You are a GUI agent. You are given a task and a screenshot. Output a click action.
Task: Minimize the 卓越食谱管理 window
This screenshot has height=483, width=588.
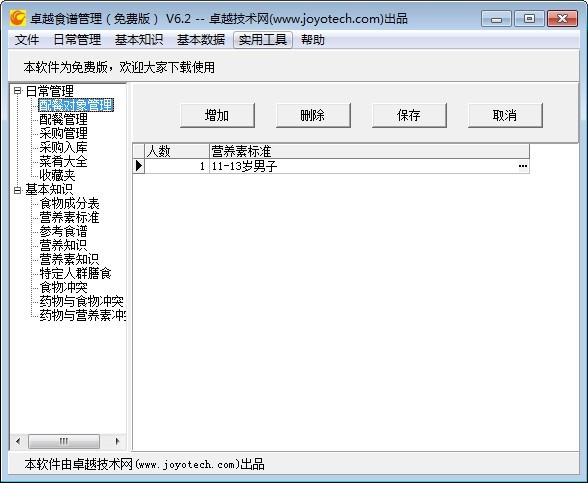click(x=496, y=19)
